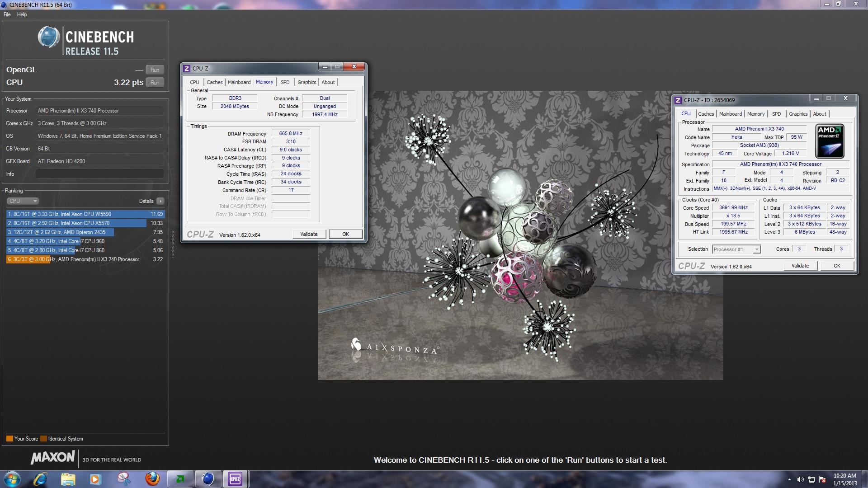Launch Firefox from the taskbar

152,479
